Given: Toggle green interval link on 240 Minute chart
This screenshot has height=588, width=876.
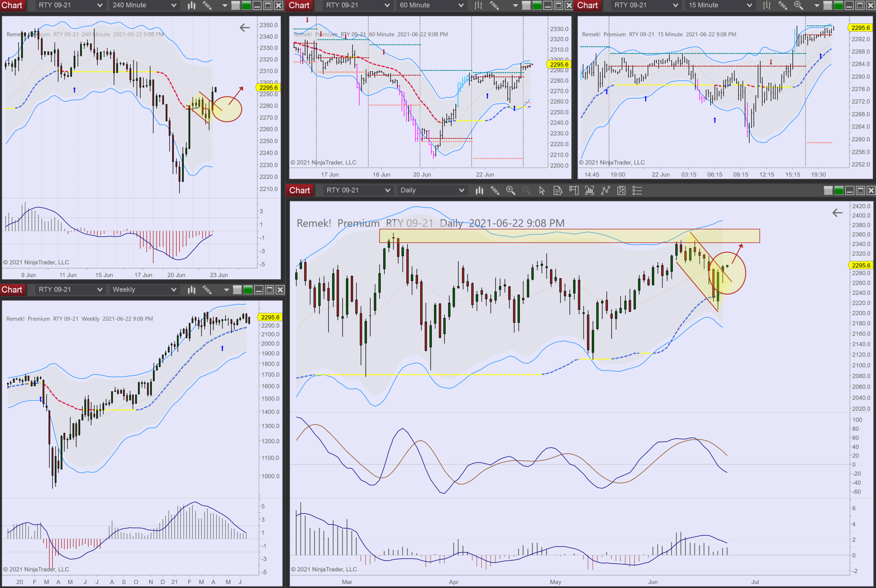Looking at the screenshot, I should [x=246, y=5].
